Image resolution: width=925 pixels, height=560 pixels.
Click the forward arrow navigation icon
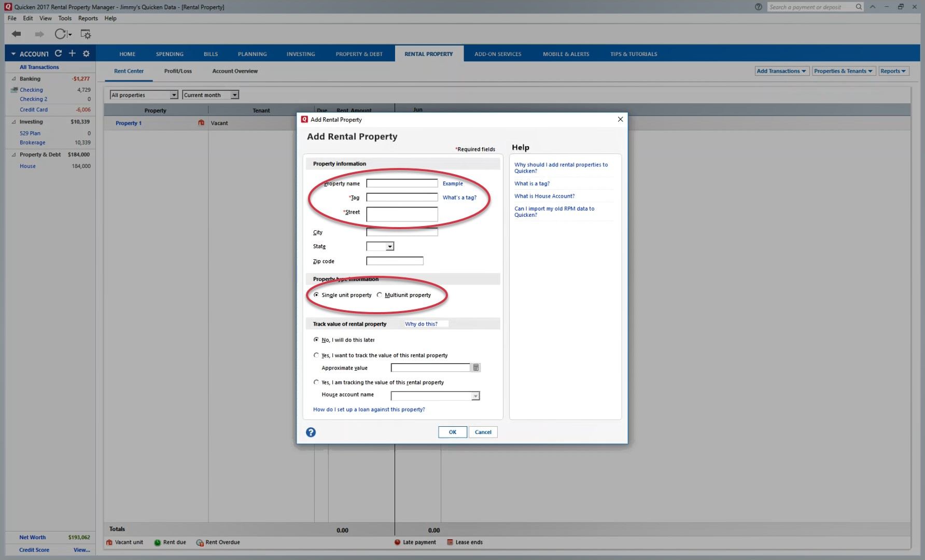[x=39, y=34]
